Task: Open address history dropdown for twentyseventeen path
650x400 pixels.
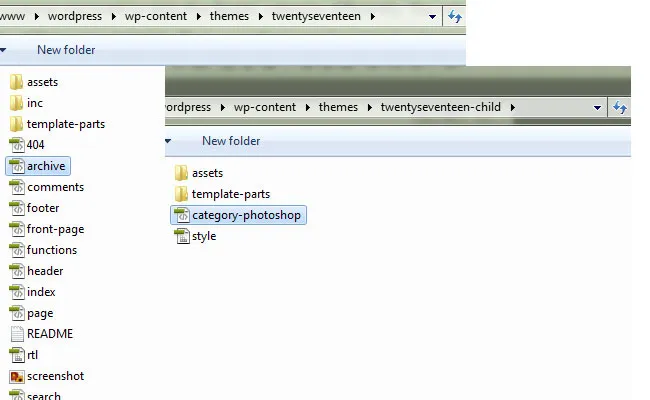Action: pyautogui.click(x=432, y=17)
